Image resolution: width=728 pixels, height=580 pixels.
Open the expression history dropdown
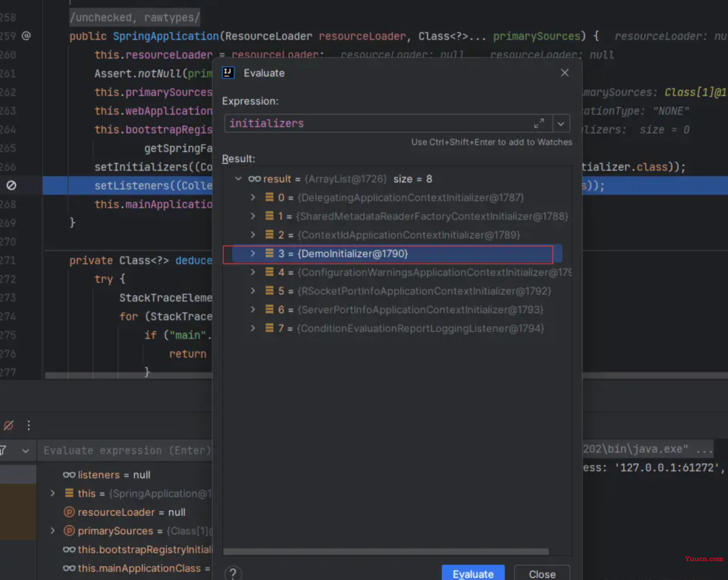pyautogui.click(x=561, y=123)
